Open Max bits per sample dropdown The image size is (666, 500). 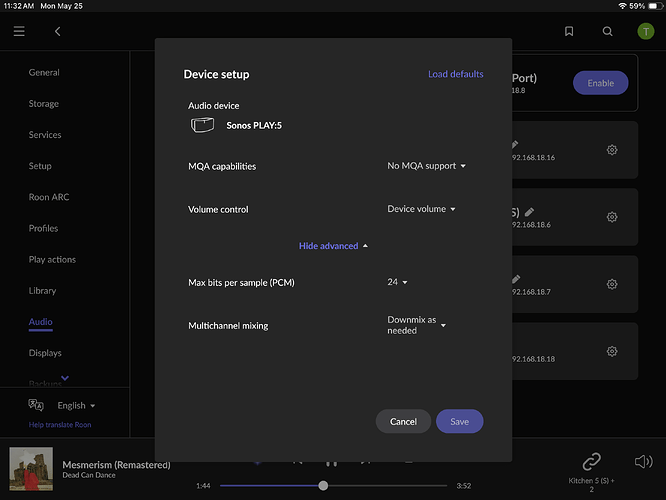(x=397, y=282)
